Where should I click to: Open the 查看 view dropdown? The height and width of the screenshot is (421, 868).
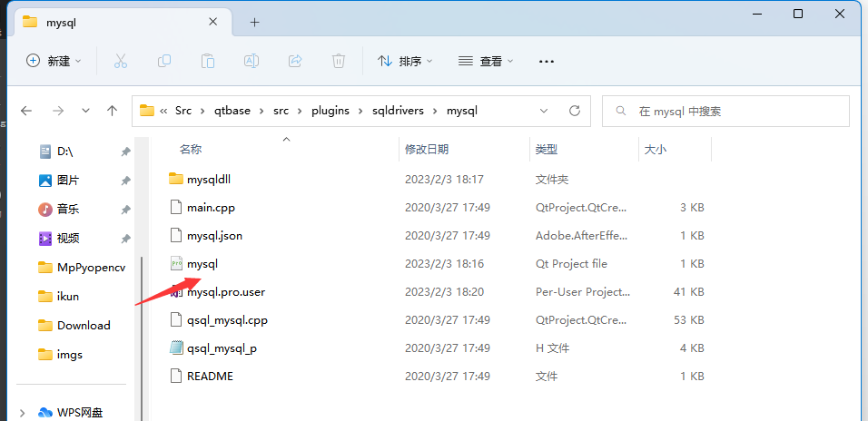pos(486,61)
